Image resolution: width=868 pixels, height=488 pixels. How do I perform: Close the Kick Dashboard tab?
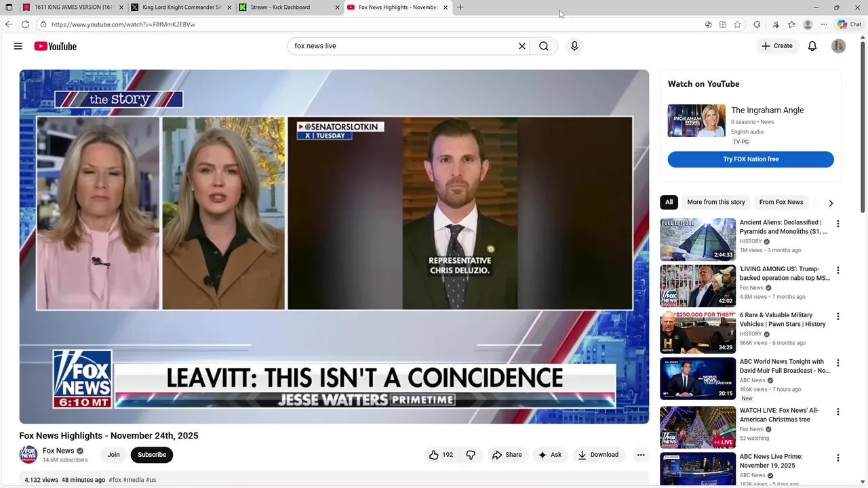click(x=337, y=7)
